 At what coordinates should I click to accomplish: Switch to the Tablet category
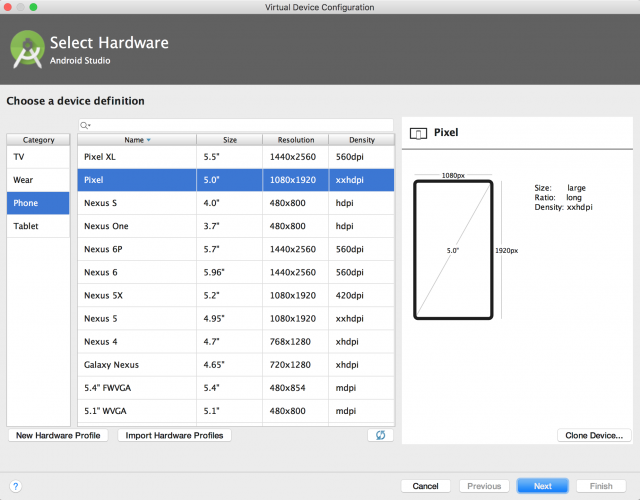click(38, 226)
